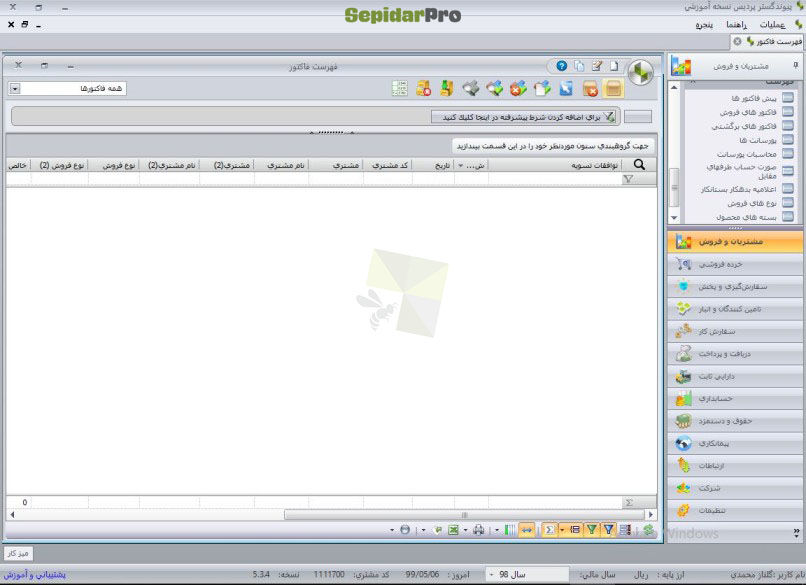Click the gray printer toolbar icon
This screenshot has width=806, height=585.
pos(470,88)
